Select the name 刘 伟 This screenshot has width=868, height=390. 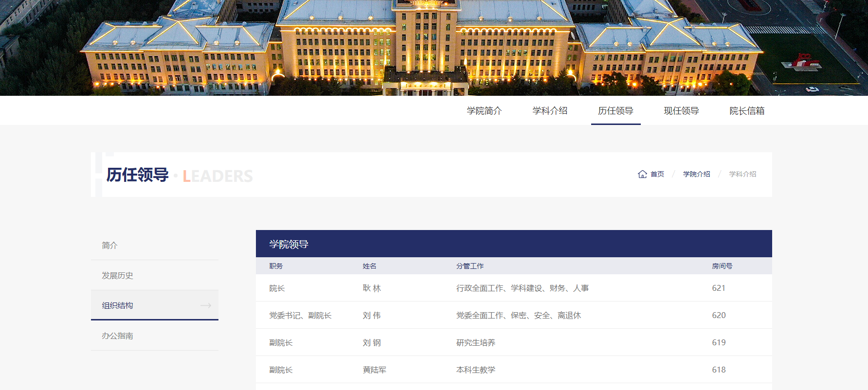[372, 316]
